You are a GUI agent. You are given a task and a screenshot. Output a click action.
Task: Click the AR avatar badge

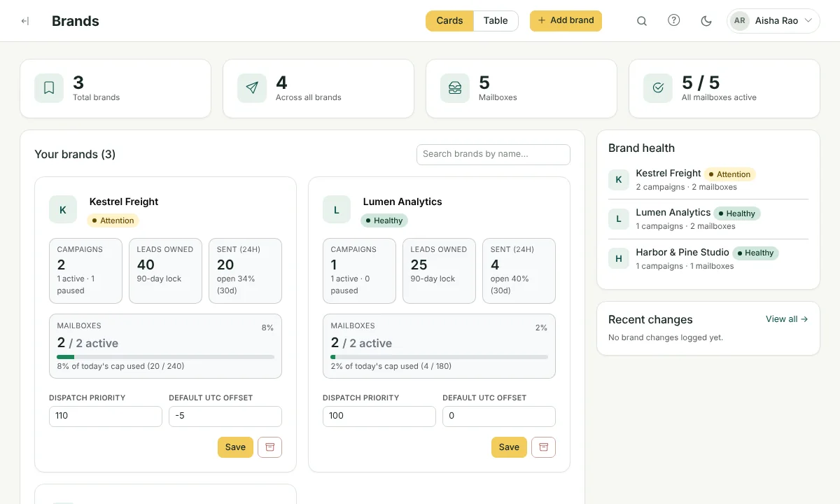tap(739, 21)
